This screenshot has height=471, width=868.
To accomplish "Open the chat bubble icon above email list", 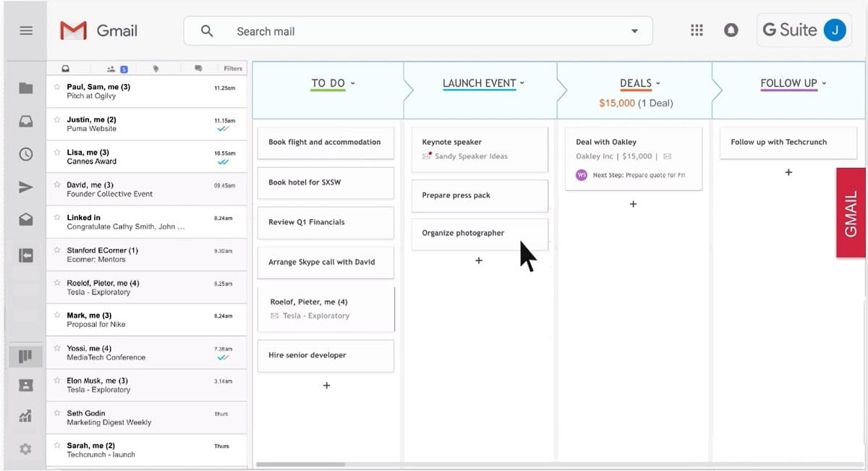I will coord(198,68).
